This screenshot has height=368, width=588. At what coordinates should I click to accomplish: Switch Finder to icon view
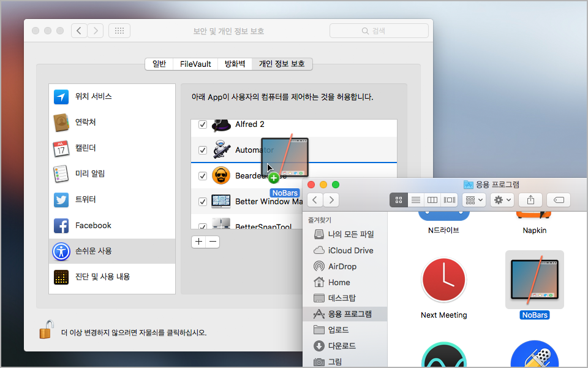399,200
